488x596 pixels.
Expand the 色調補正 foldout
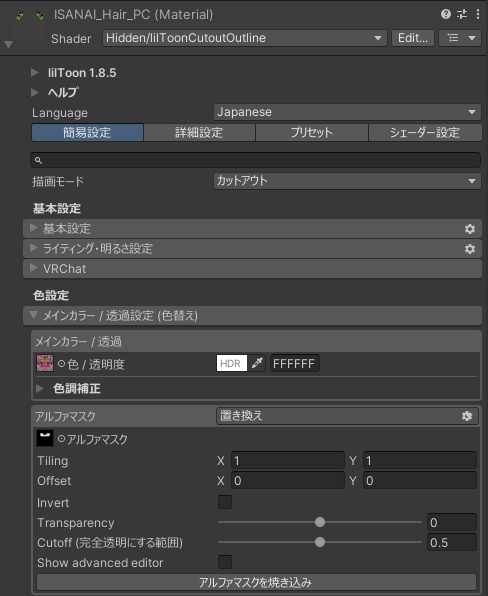pos(40,388)
